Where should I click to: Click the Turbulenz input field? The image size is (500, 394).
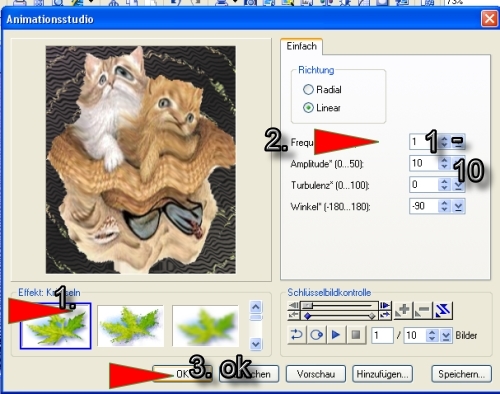click(424, 185)
